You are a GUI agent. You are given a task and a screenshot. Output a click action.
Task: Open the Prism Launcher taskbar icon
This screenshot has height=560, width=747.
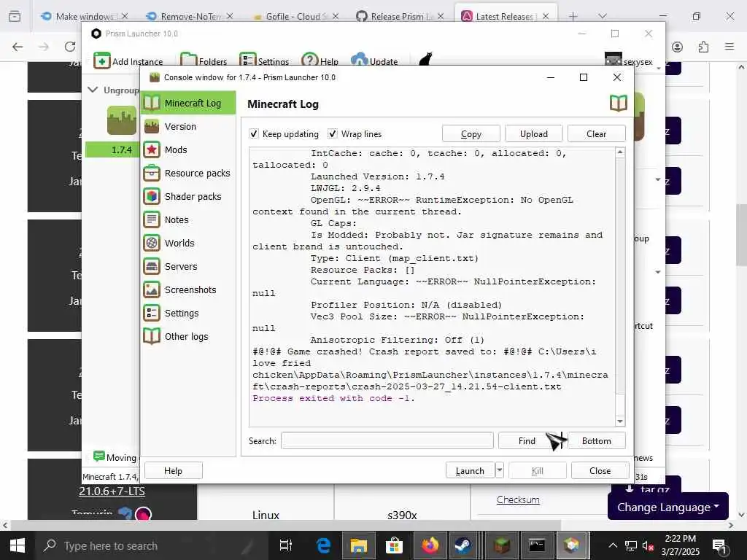(572, 545)
